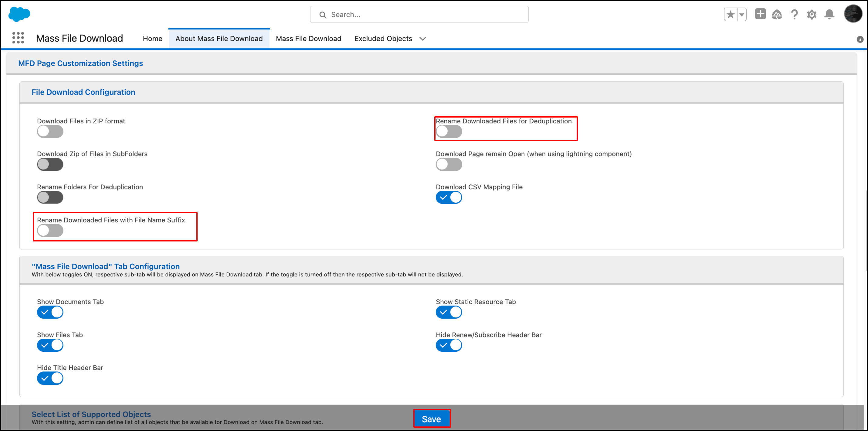Open the App Launcher grid icon
The image size is (868, 431).
[18, 38]
